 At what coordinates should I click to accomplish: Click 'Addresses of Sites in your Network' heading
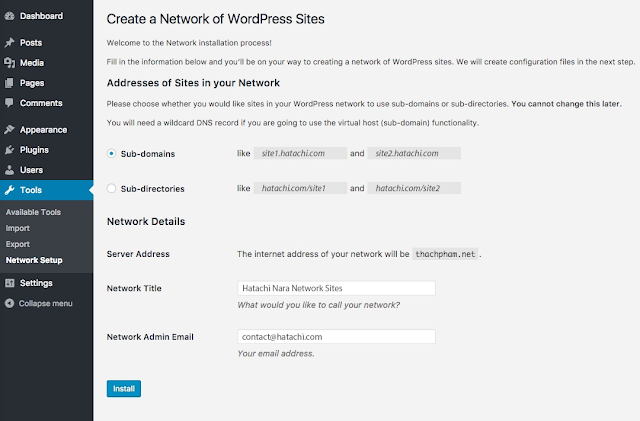193,83
